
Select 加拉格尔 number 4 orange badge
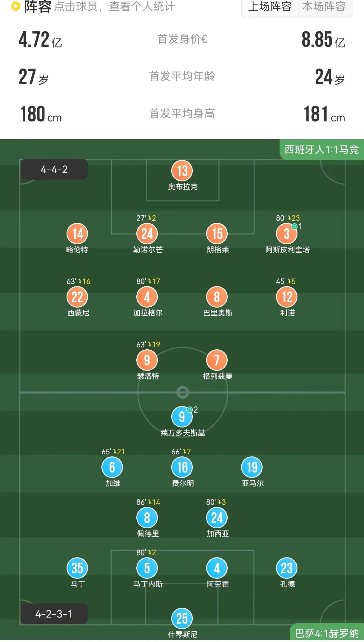[x=147, y=297]
